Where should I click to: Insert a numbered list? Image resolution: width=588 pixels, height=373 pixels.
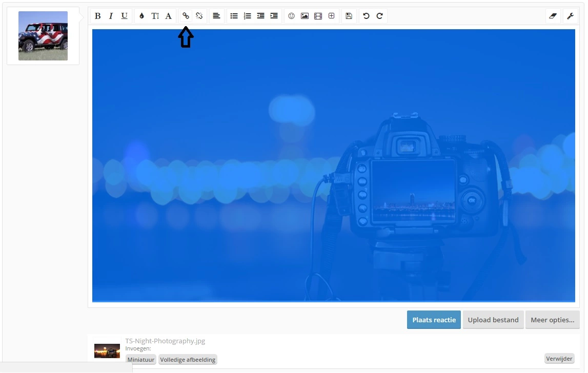tap(247, 16)
